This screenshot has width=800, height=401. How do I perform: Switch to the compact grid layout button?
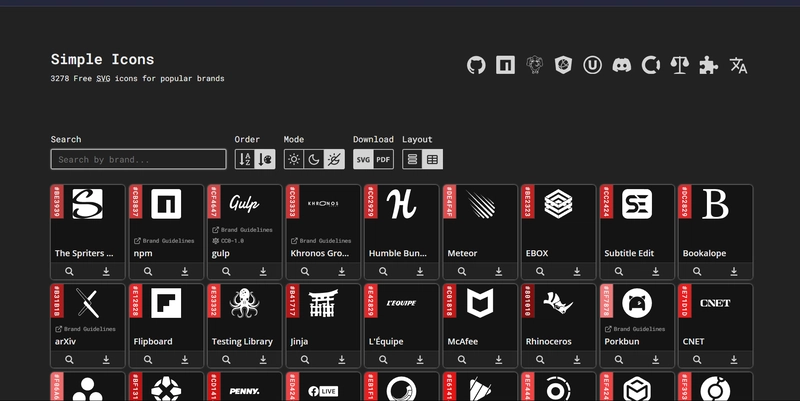pyautogui.click(x=433, y=159)
